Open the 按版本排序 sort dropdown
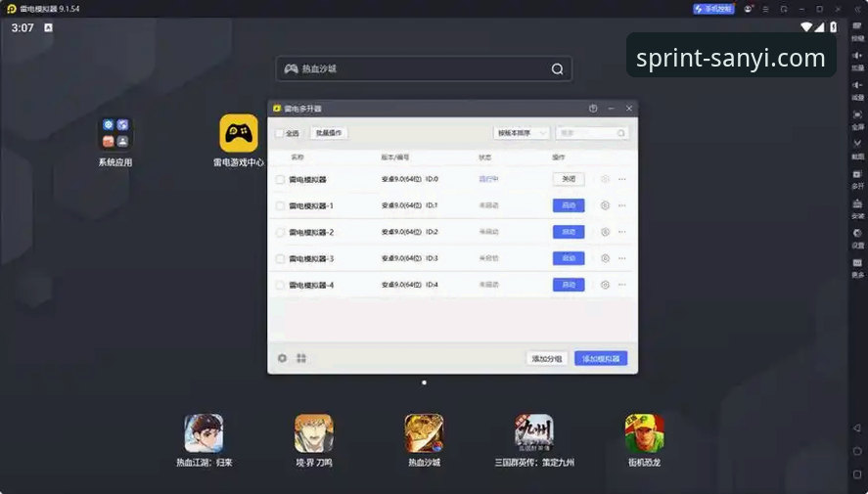The height and width of the screenshot is (494, 868). tap(522, 133)
